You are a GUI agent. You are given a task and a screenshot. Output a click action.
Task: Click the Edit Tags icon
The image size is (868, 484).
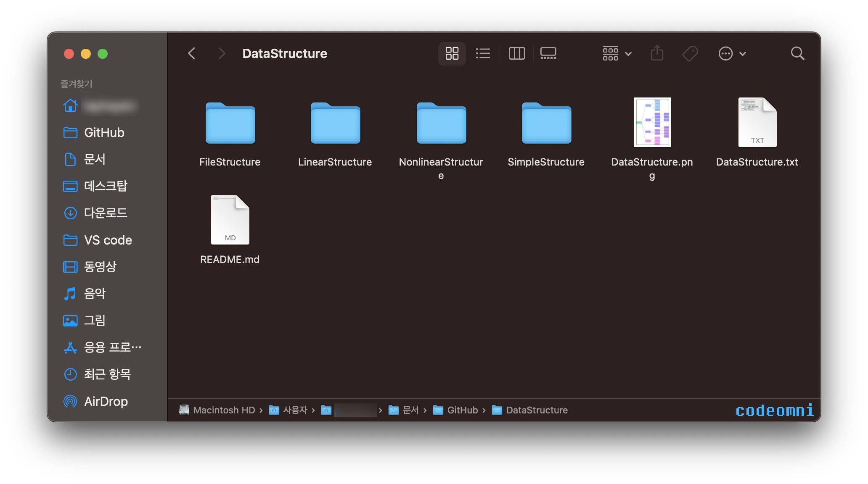tap(690, 53)
